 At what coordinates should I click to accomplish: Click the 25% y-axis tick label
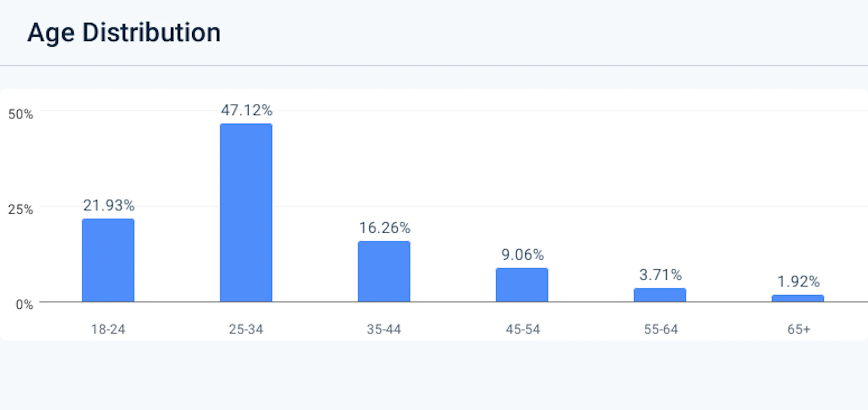(x=20, y=210)
